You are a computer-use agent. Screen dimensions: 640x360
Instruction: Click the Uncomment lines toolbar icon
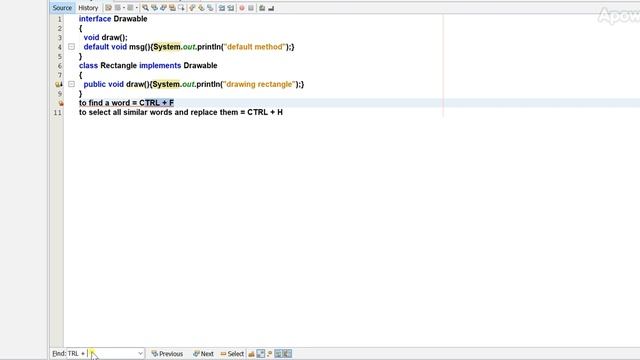pos(271,8)
